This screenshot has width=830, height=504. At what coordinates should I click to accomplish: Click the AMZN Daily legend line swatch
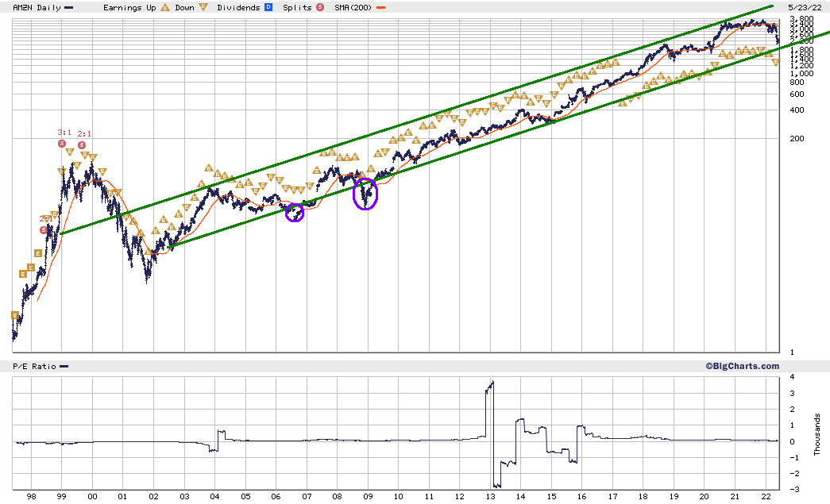(69, 8)
